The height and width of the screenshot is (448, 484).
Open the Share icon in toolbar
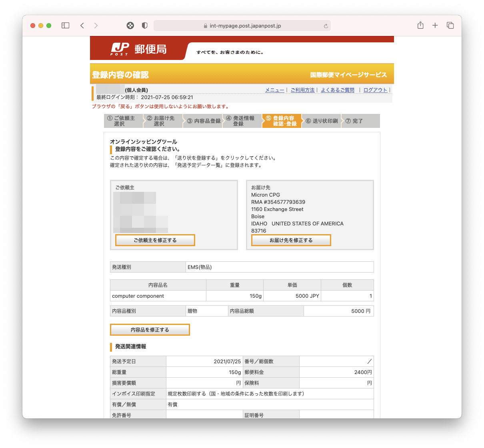pyautogui.click(x=420, y=25)
